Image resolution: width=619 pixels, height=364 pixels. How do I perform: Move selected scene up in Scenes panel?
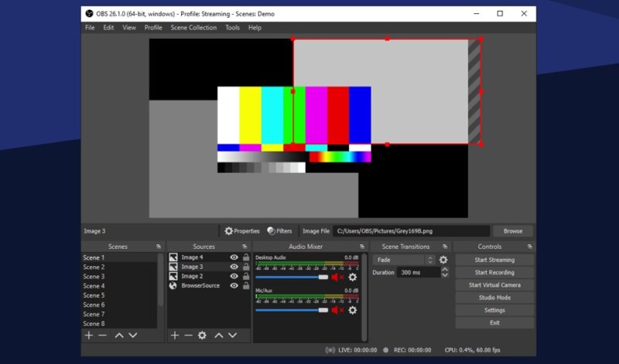click(x=119, y=335)
